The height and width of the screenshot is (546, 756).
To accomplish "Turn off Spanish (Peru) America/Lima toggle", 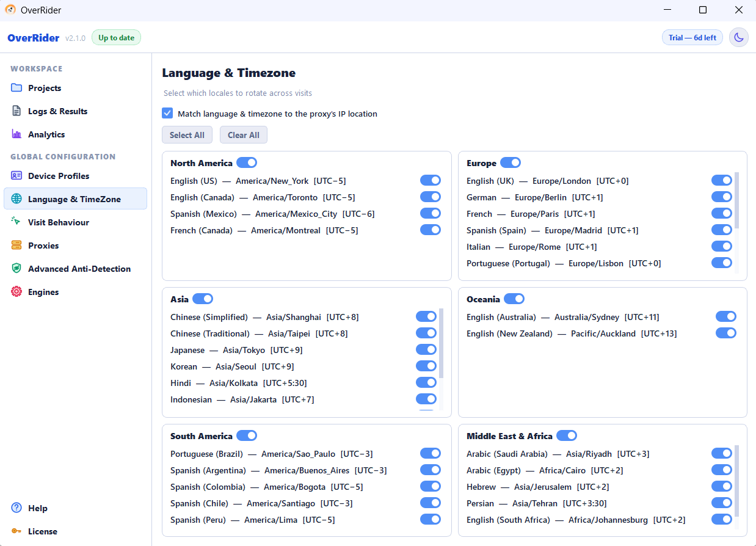I will [x=431, y=519].
